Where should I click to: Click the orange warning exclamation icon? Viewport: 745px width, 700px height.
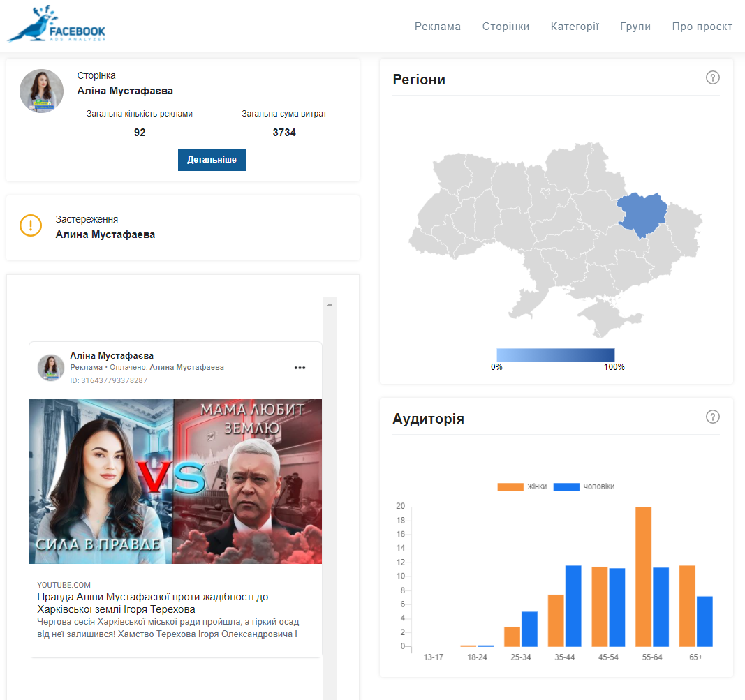click(x=31, y=225)
